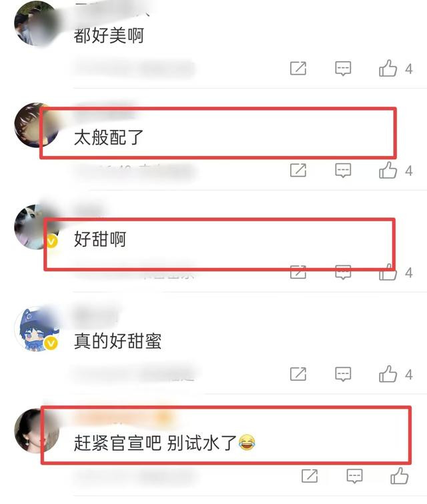This screenshot has height=504, width=427.
Task: Share the '赶紧官宣吧 别试水了' comment
Action: [310, 476]
